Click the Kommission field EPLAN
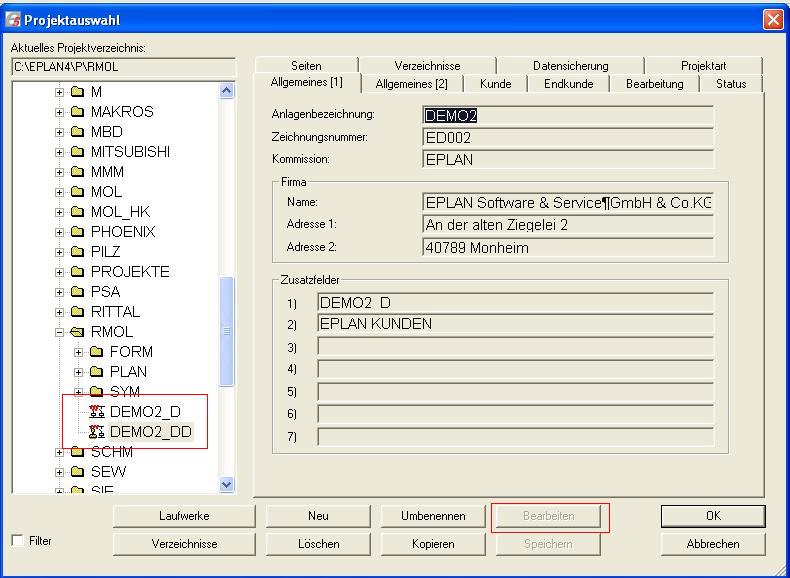 tap(568, 160)
